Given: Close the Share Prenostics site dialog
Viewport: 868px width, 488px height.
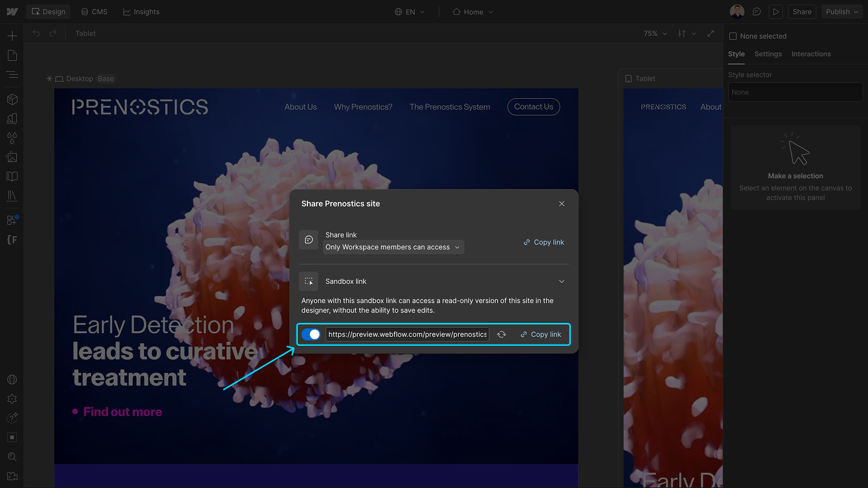Looking at the screenshot, I should coord(562,204).
